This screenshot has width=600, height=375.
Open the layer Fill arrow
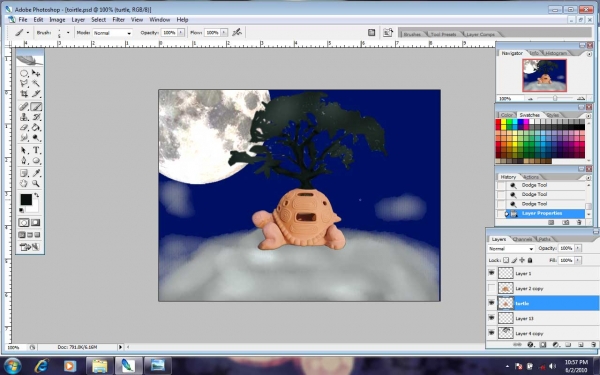(578, 260)
